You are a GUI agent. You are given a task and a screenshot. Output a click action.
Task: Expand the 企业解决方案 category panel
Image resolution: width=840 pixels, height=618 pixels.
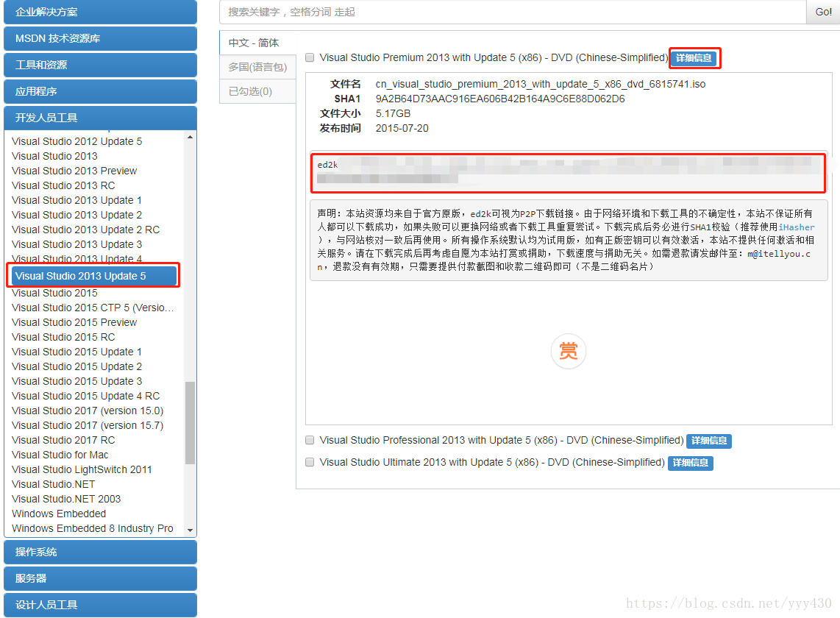pyautogui.click(x=100, y=12)
